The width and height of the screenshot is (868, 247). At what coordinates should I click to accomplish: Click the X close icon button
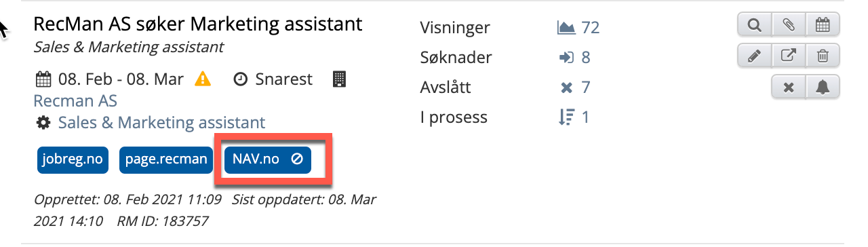789,87
